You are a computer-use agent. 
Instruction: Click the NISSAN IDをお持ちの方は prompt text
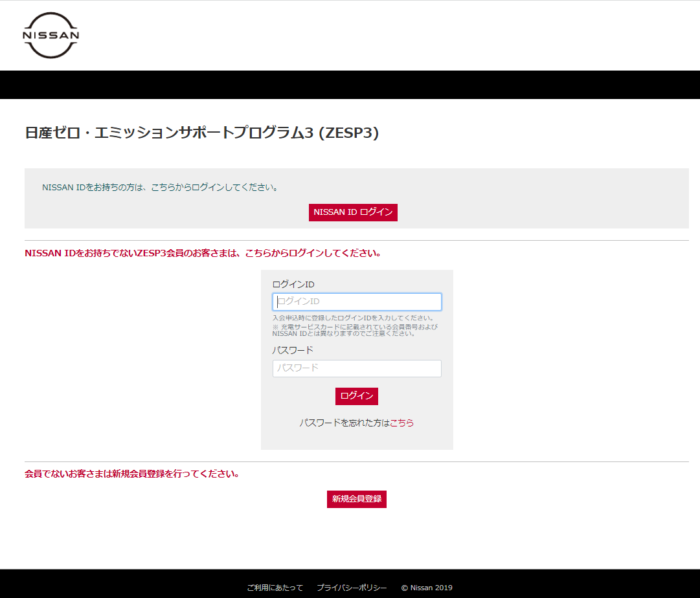160,188
